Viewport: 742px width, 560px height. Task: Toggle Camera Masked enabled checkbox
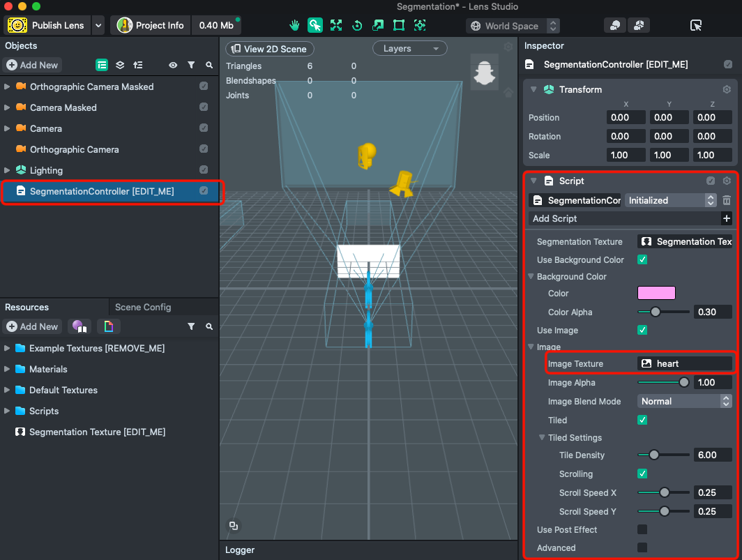coord(204,107)
